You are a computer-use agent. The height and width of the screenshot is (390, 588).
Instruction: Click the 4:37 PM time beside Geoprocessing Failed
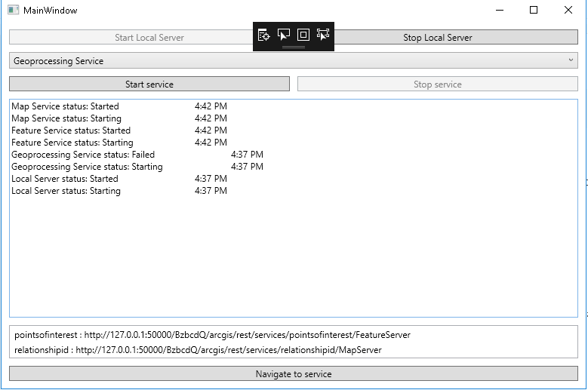tap(247, 155)
